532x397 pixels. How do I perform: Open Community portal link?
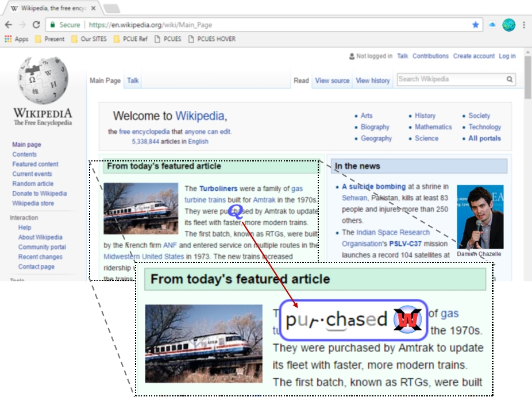tap(42, 247)
